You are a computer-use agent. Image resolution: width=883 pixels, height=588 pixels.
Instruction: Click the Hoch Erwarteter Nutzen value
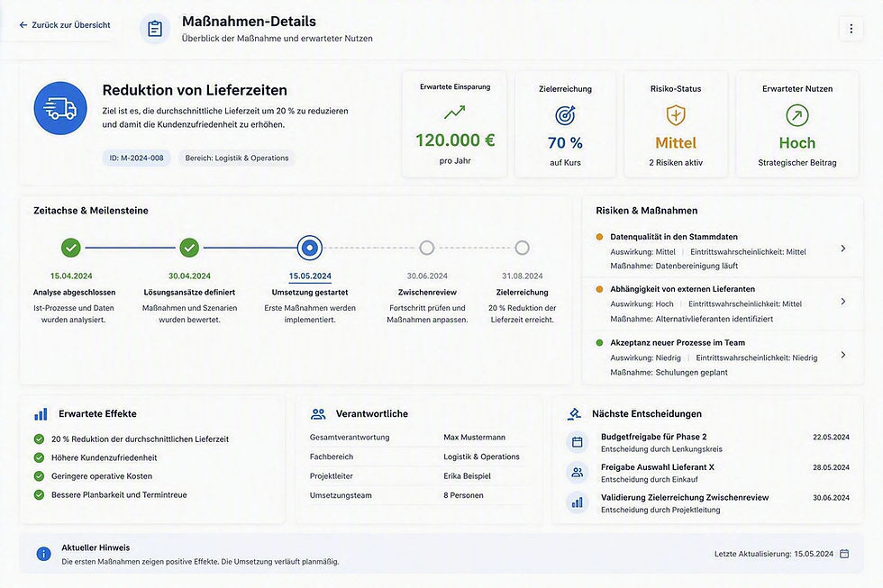(797, 143)
